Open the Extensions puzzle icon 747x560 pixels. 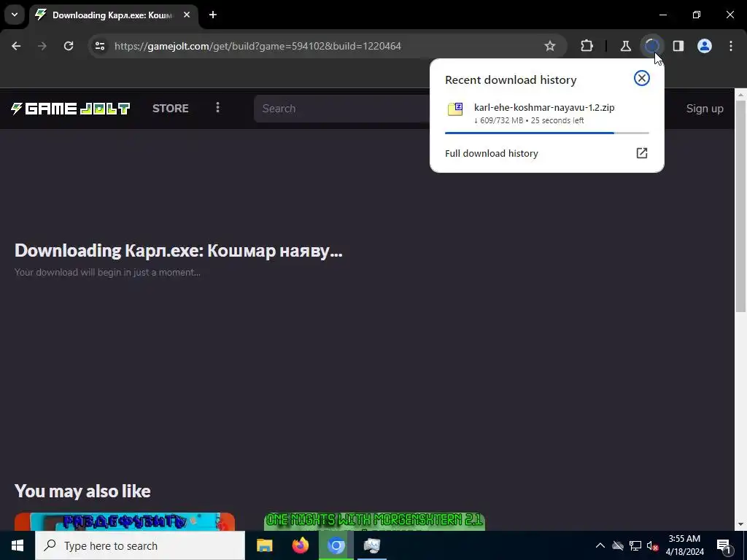(x=587, y=46)
